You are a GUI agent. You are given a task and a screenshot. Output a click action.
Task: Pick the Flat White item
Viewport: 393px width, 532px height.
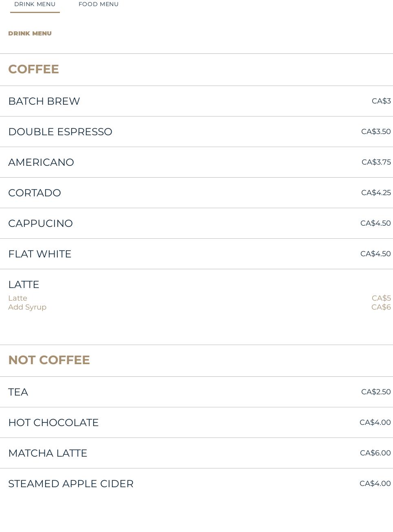(x=40, y=254)
